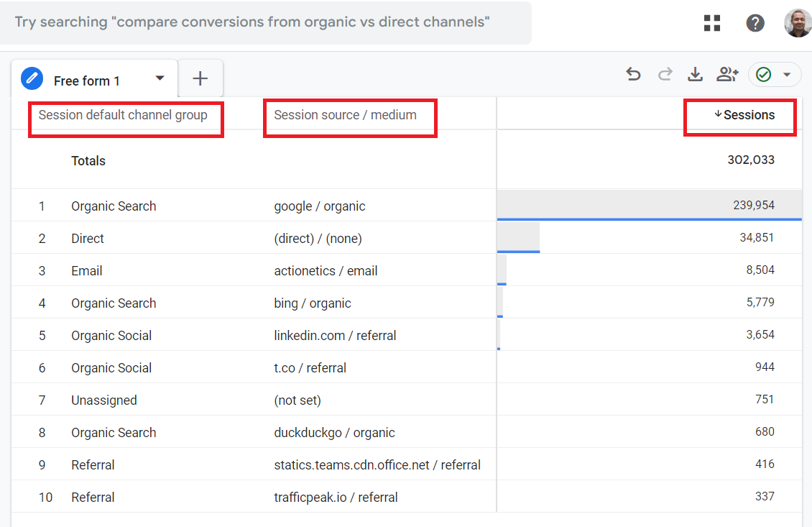The image size is (812, 527).
Task: Click Session default channel group header
Action: (123, 115)
